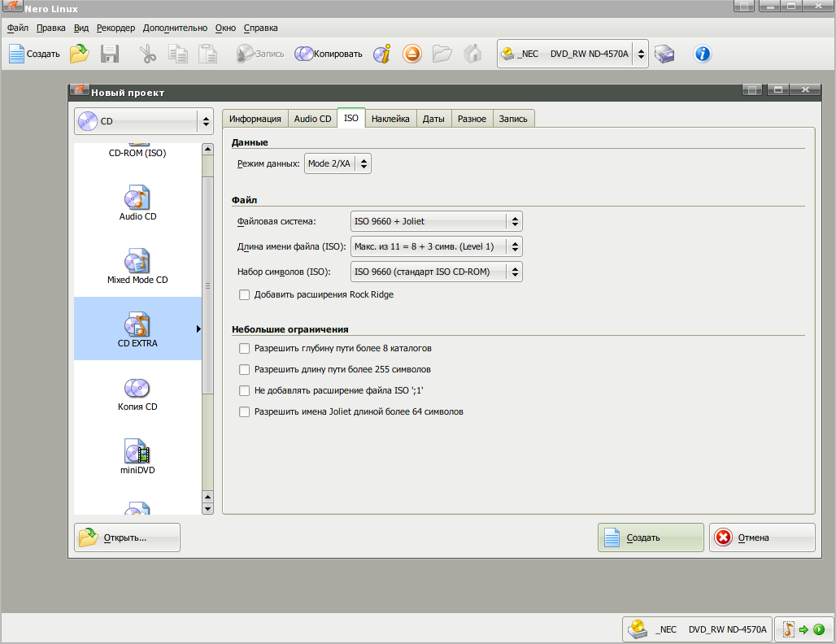
Task: Open a compilation with the toolbar folder icon
Action: click(80, 54)
